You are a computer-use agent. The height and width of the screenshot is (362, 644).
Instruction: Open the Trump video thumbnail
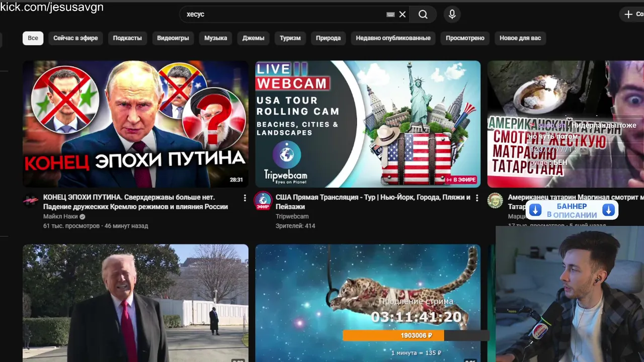[135, 303]
